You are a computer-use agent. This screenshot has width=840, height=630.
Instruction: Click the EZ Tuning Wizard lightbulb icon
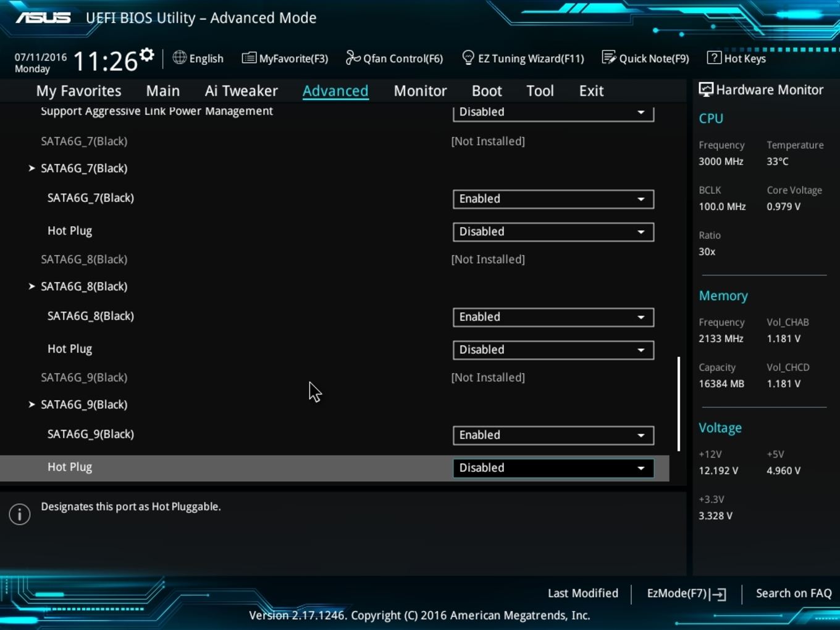tap(468, 58)
